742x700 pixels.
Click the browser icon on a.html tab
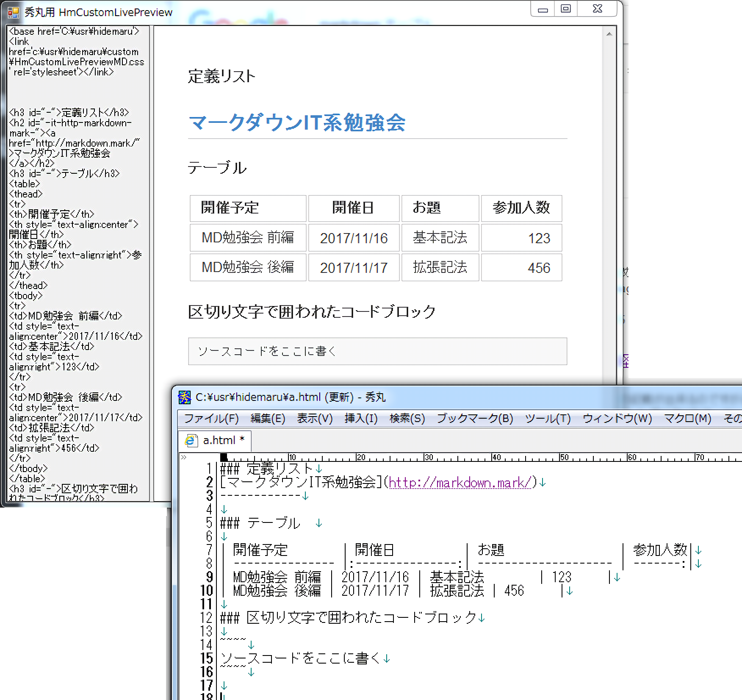[x=191, y=441]
